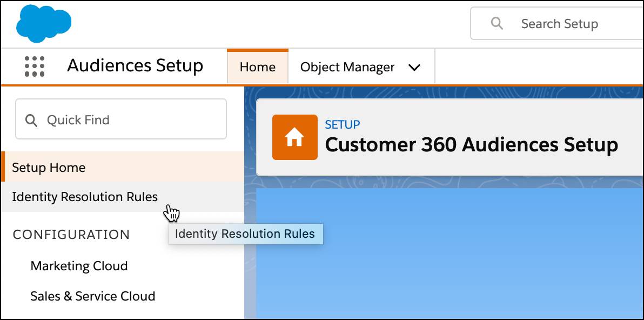Open Sales & Service Cloud configuration
644x320 pixels.
click(x=93, y=296)
